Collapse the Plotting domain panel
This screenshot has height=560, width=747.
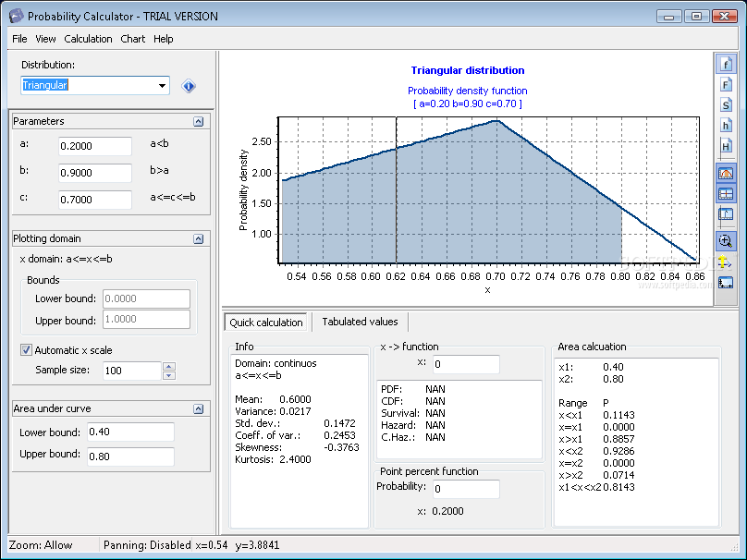199,239
